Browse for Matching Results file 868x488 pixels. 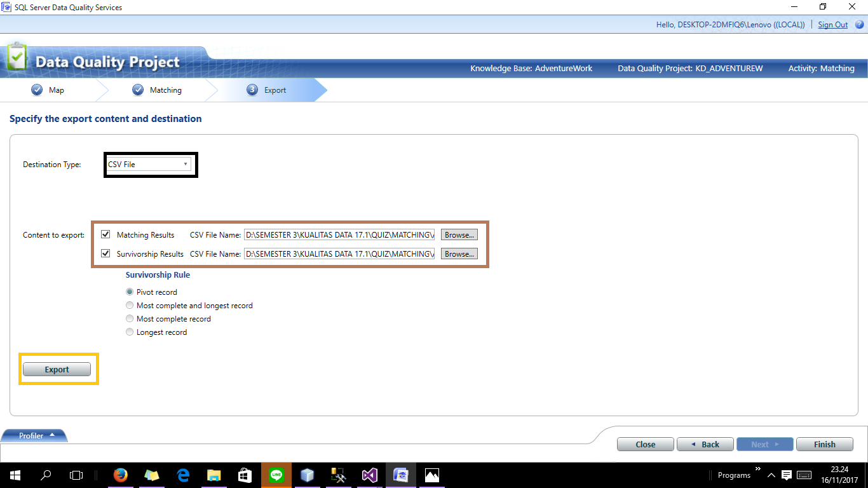(459, 234)
